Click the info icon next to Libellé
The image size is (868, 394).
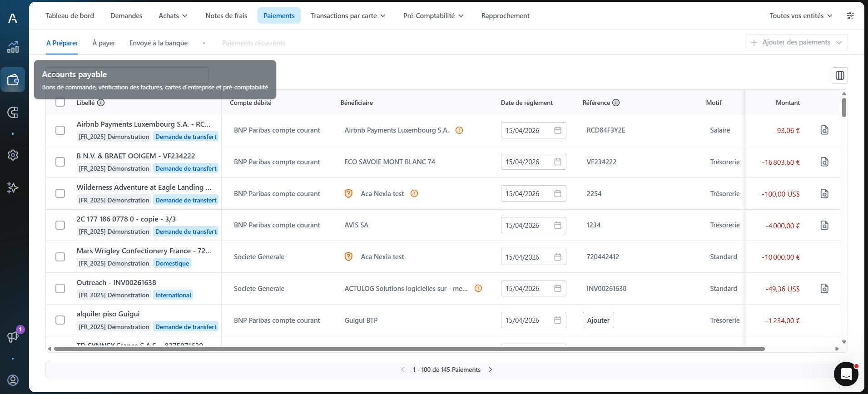point(101,103)
